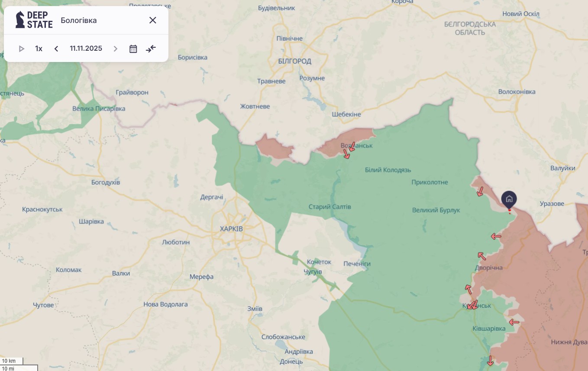
Task: Go to the previous date
Action: coord(56,49)
